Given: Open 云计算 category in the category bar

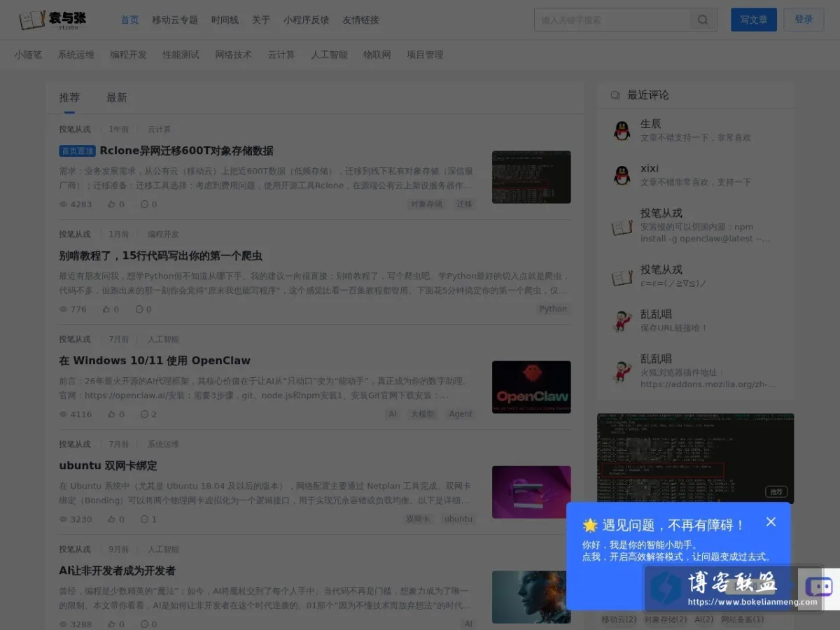Looking at the screenshot, I should tap(281, 55).
